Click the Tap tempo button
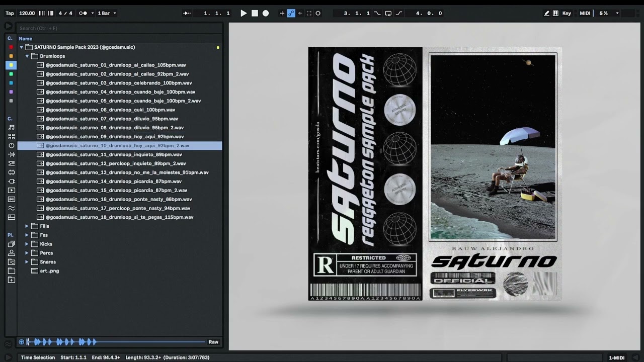The height and width of the screenshot is (362, 644). coord(10,14)
